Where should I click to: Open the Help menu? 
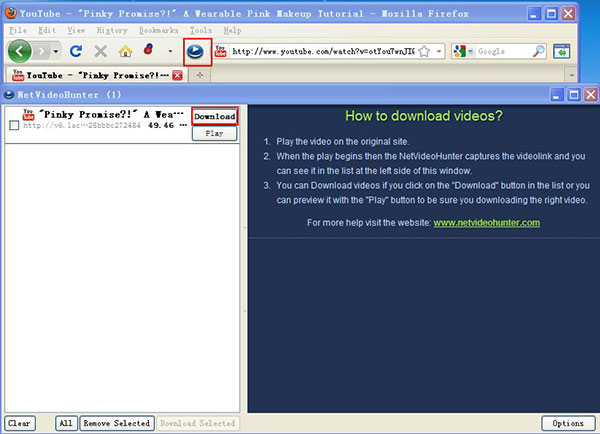pos(232,30)
